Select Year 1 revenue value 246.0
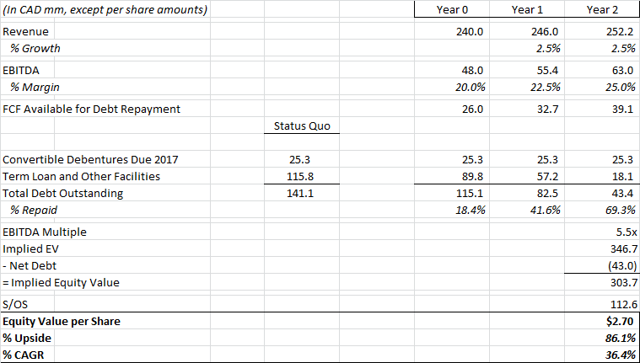The width and height of the screenshot is (640, 363). [x=544, y=31]
